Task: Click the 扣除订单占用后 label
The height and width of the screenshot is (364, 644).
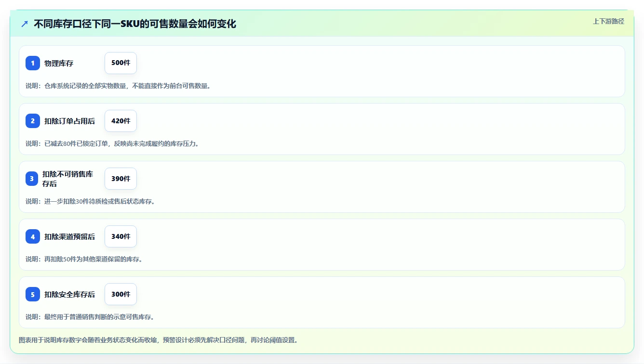Action: tap(69, 121)
